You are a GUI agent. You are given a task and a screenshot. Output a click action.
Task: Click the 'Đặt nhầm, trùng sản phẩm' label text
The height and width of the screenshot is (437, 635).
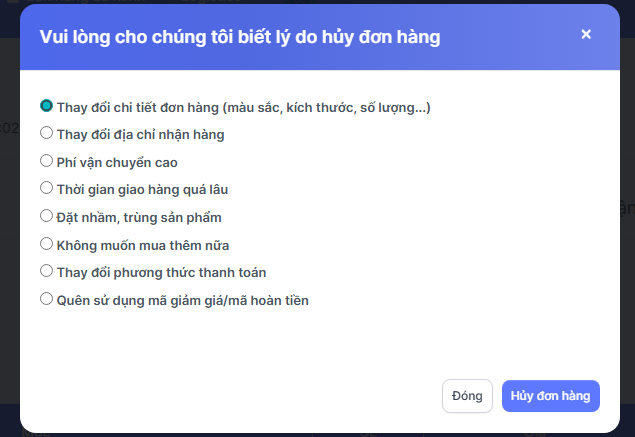click(139, 217)
